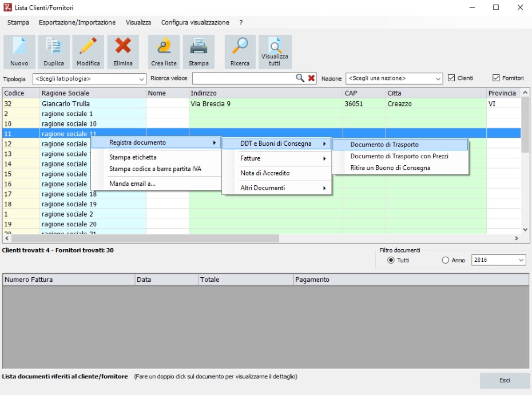Click the Elimina red X icon
The width and height of the screenshot is (532, 395).
123,52
